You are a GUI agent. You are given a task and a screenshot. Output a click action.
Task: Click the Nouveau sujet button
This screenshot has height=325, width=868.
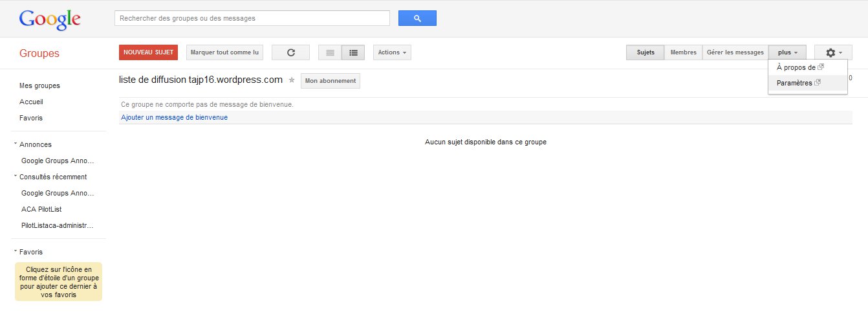pos(148,52)
